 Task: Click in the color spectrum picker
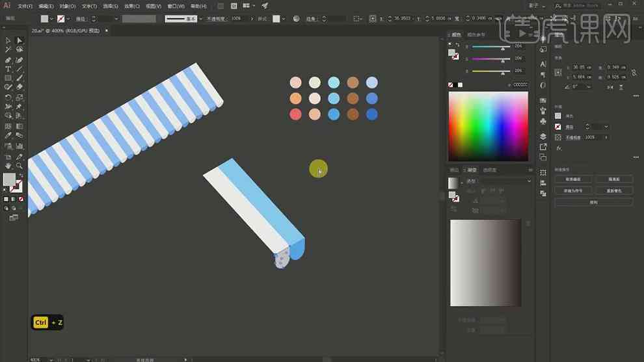pos(489,126)
